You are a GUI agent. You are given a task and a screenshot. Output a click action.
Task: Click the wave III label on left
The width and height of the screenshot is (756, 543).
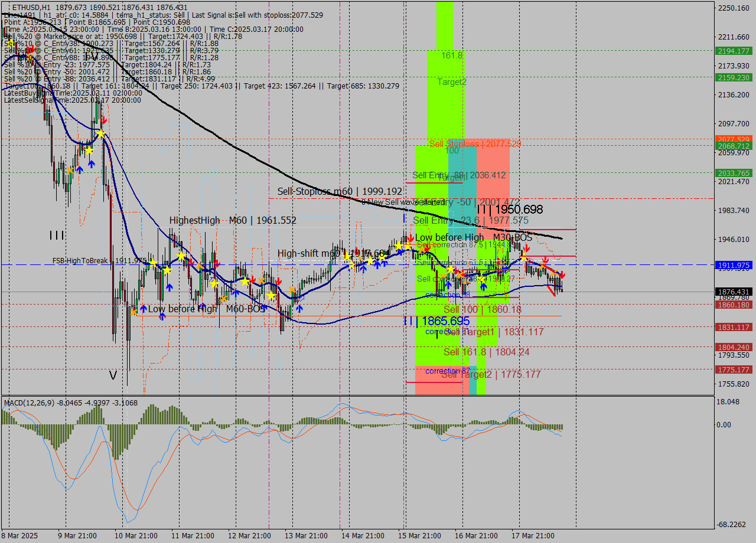57,235
